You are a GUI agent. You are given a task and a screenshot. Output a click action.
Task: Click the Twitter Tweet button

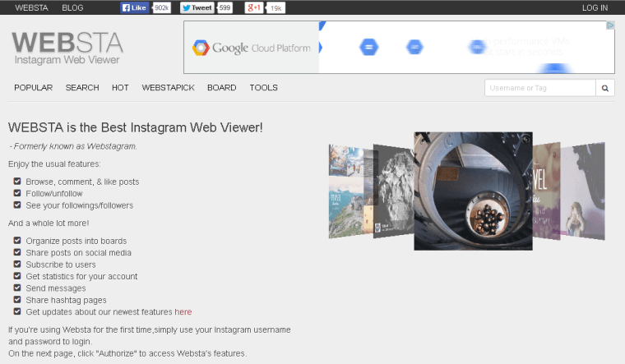point(197,7)
